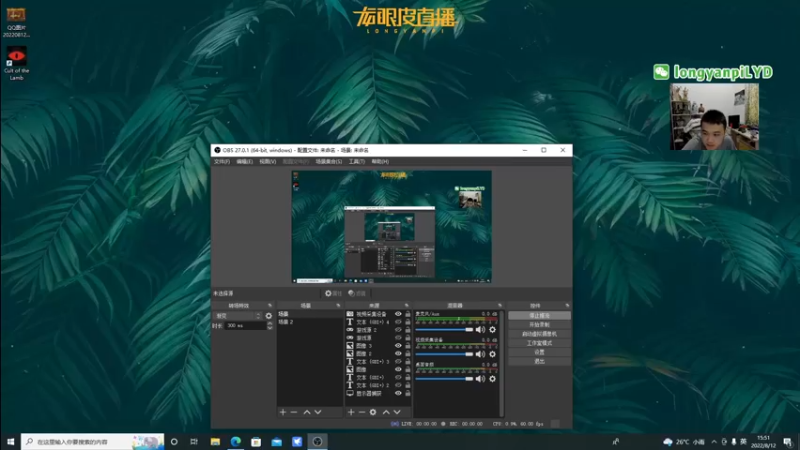Show the 文本 (GDI+) 2 source
The height and width of the screenshot is (450, 800).
[x=398, y=385]
